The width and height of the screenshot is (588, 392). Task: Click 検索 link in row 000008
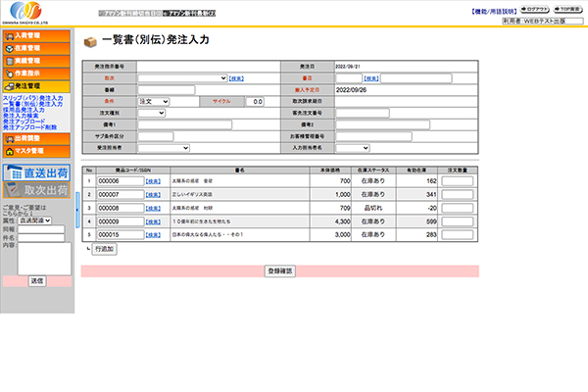pyautogui.click(x=153, y=209)
